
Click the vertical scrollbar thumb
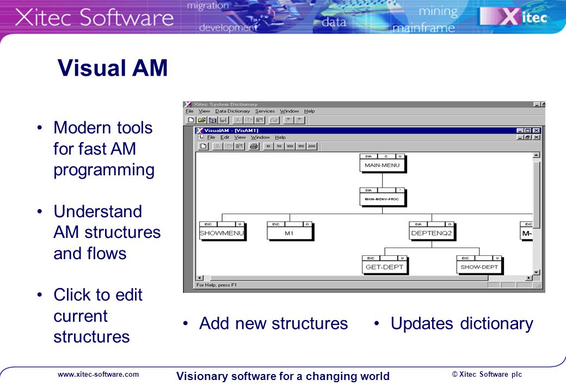click(537, 195)
